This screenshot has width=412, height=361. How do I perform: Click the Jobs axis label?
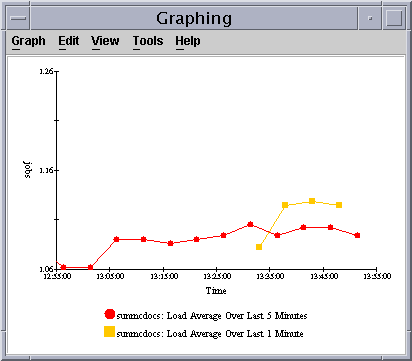28,170
